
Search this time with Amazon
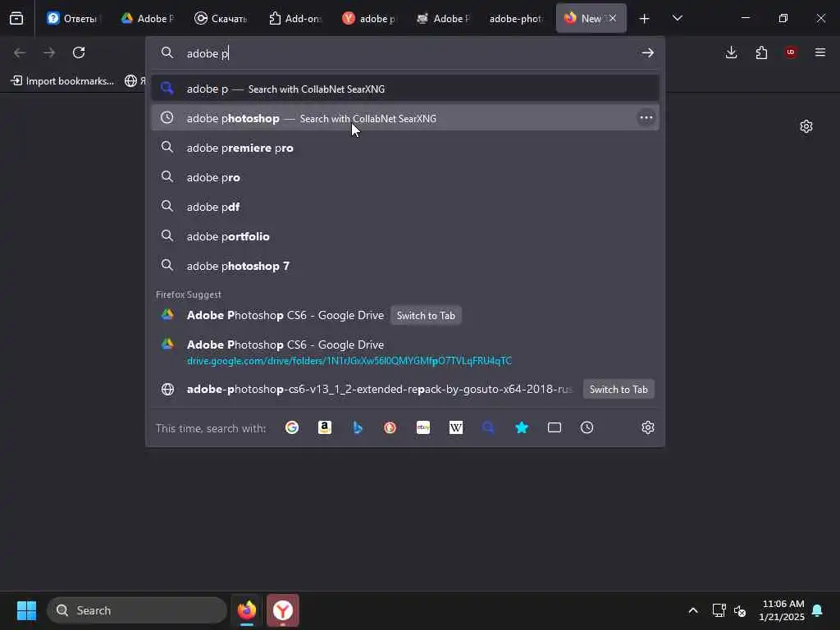coord(325,427)
